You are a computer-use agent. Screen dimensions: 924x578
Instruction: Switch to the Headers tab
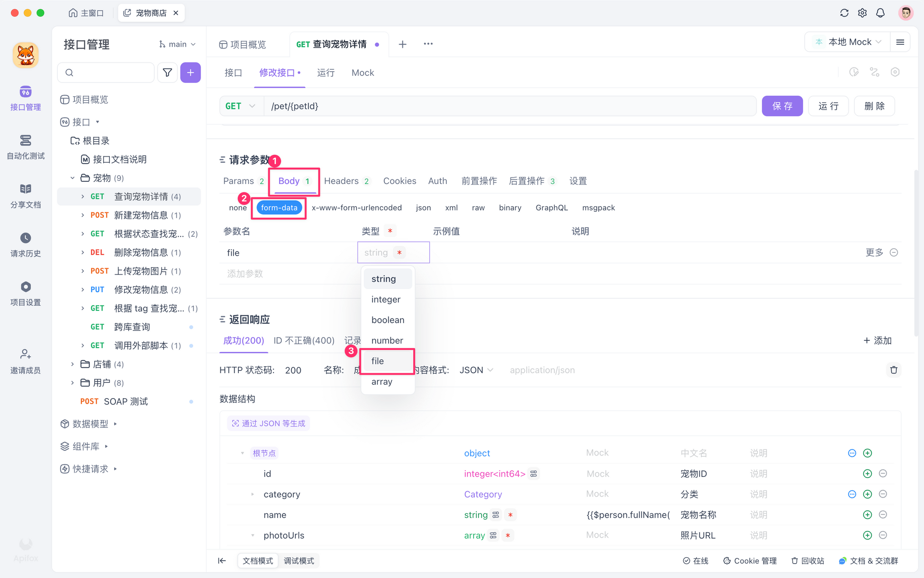pos(346,181)
